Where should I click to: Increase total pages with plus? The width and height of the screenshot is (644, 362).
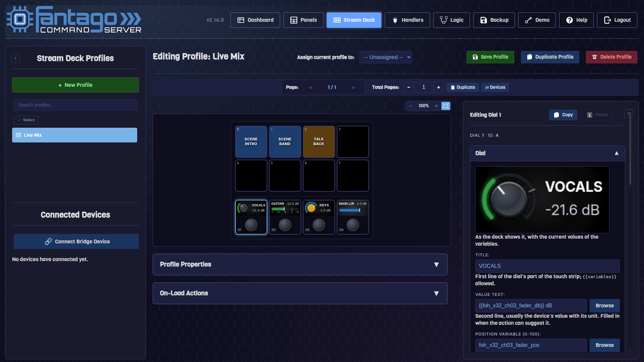(x=438, y=87)
